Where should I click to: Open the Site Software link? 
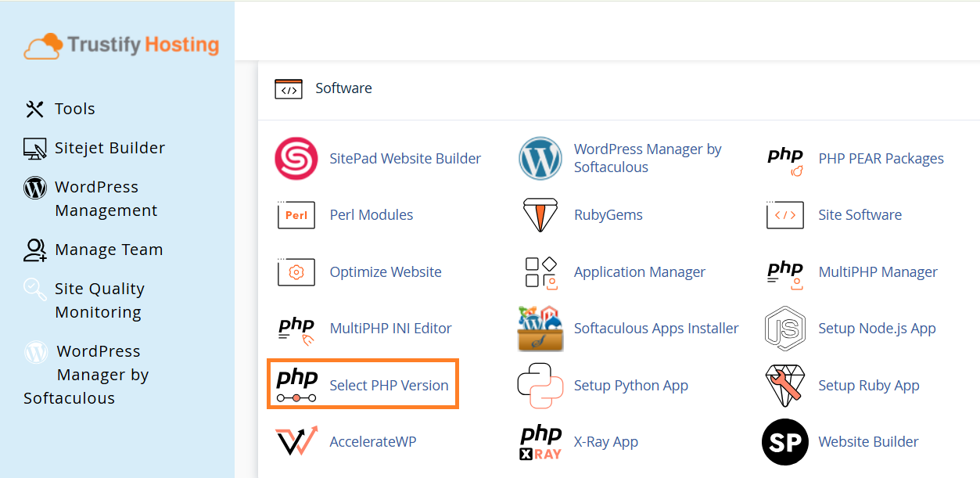(860, 215)
